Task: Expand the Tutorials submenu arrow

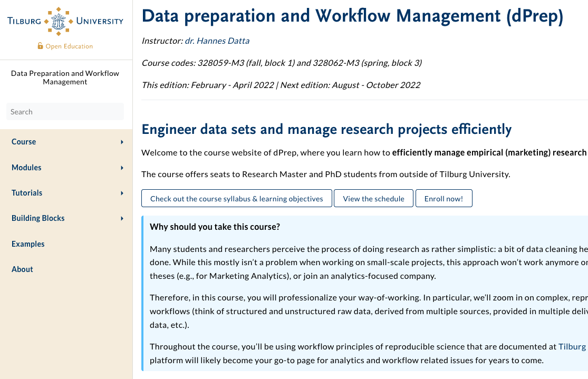Action: 122,193
